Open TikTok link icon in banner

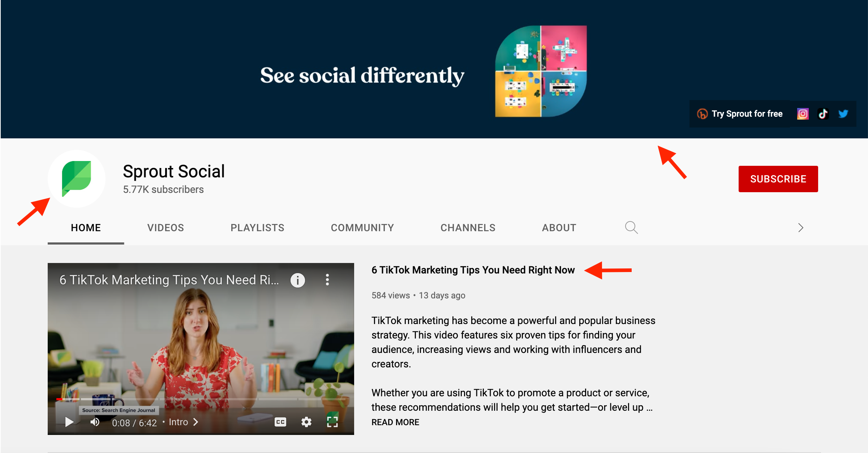click(823, 114)
